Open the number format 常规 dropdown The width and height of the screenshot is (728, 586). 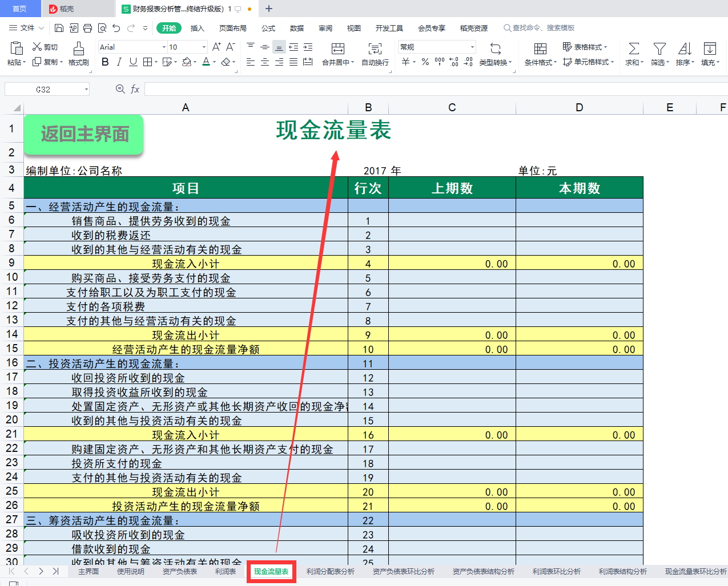tap(472, 47)
